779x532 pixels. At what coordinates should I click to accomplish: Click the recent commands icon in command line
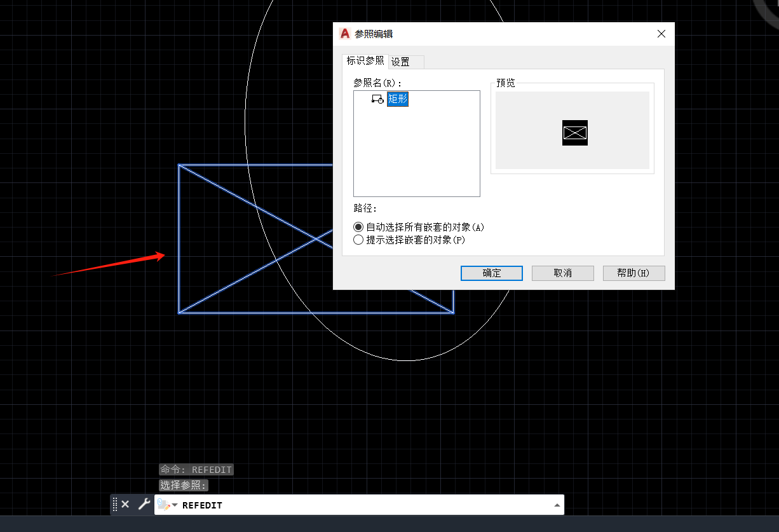[163, 505]
